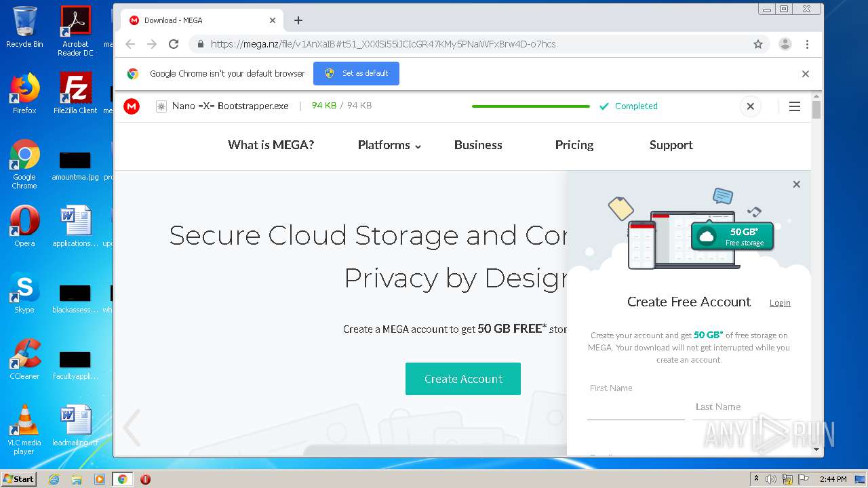Close the Download - MEGA tab
The height and width of the screenshot is (488, 868).
pos(273,20)
